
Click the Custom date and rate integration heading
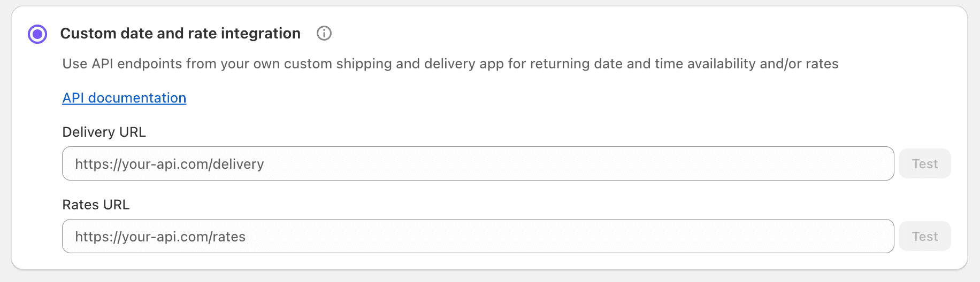[180, 34]
